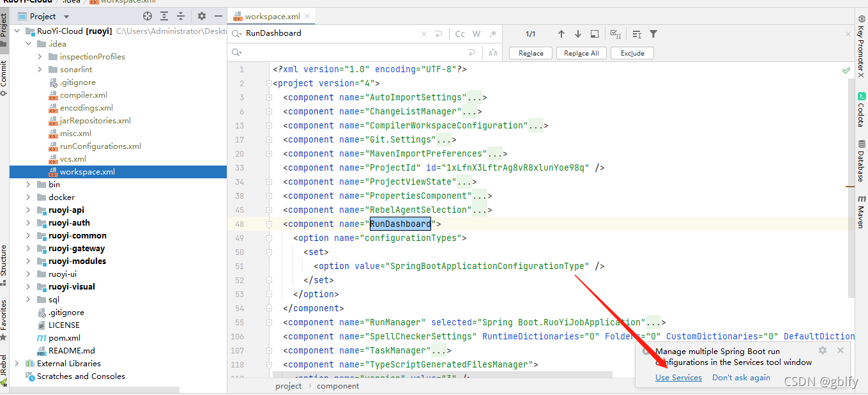Screen dimensions: 868x395
Task: Click the Replace All button
Action: (x=581, y=53)
